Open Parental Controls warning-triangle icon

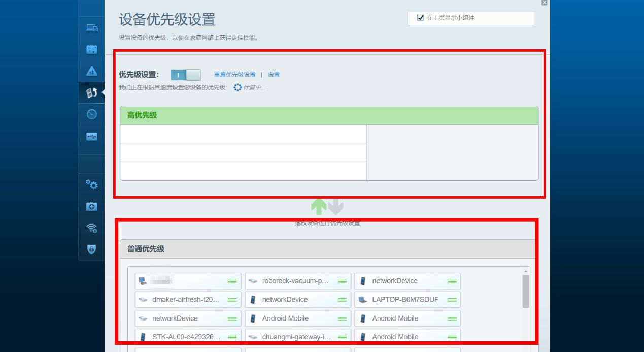92,71
